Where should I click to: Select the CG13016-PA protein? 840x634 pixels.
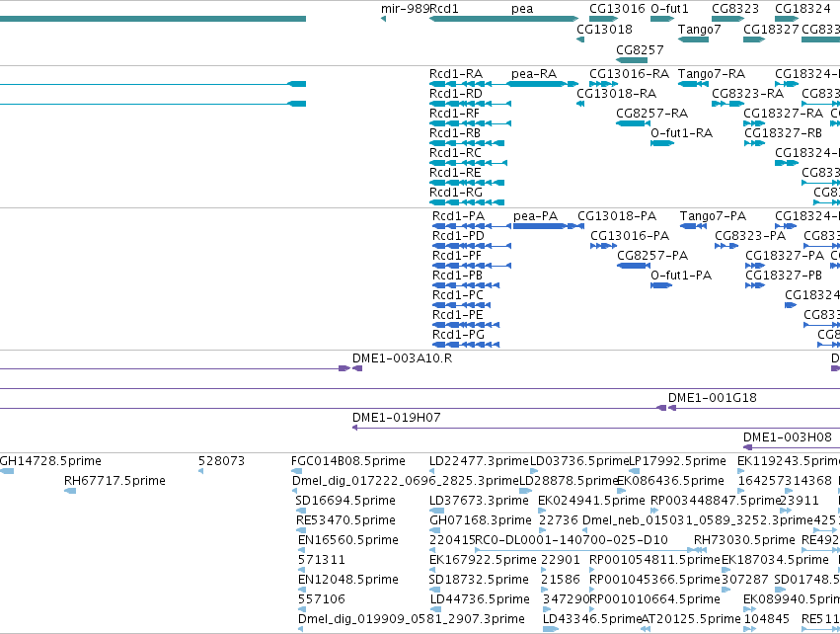[603, 246]
